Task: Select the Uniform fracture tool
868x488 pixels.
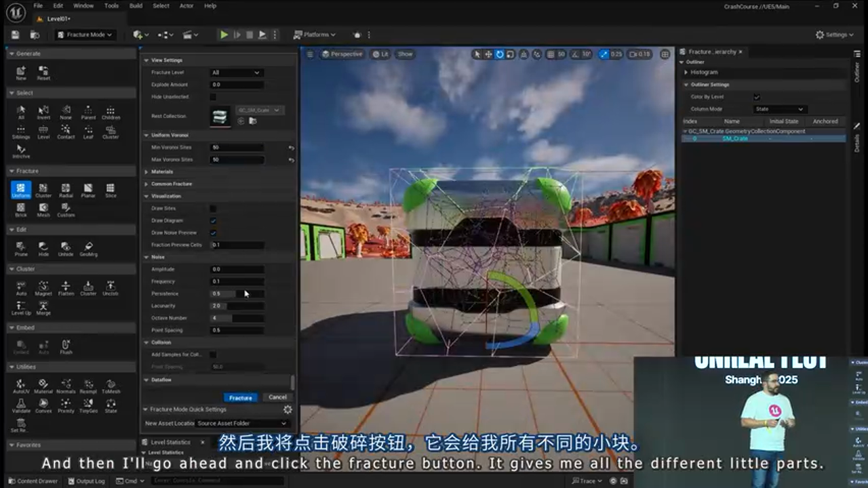Action: coord(21,190)
